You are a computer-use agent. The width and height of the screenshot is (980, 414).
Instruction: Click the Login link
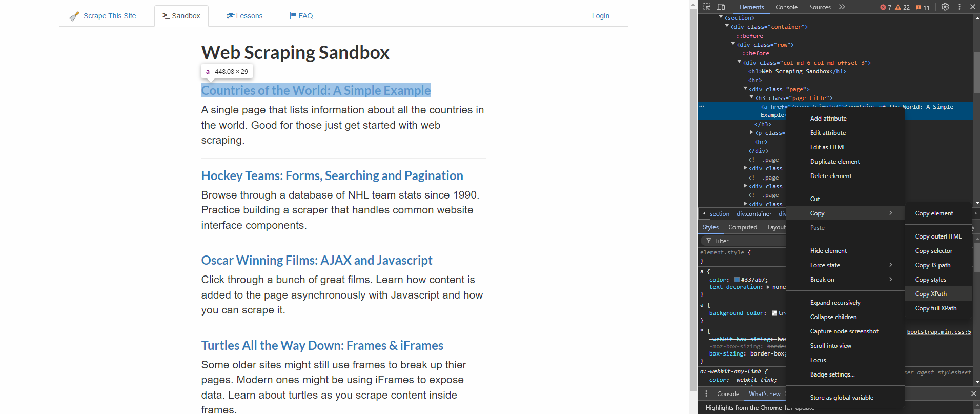600,16
